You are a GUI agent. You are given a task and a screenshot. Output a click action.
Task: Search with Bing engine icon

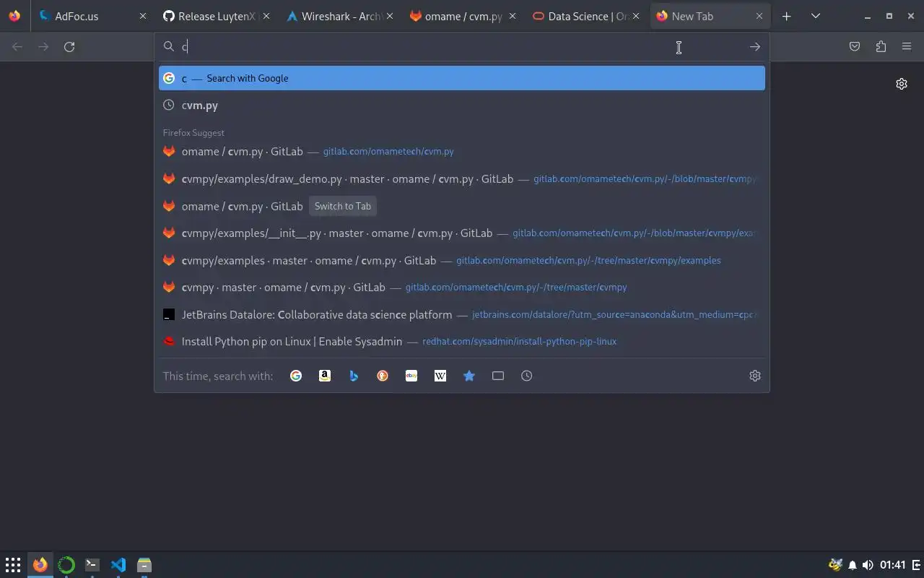point(354,376)
